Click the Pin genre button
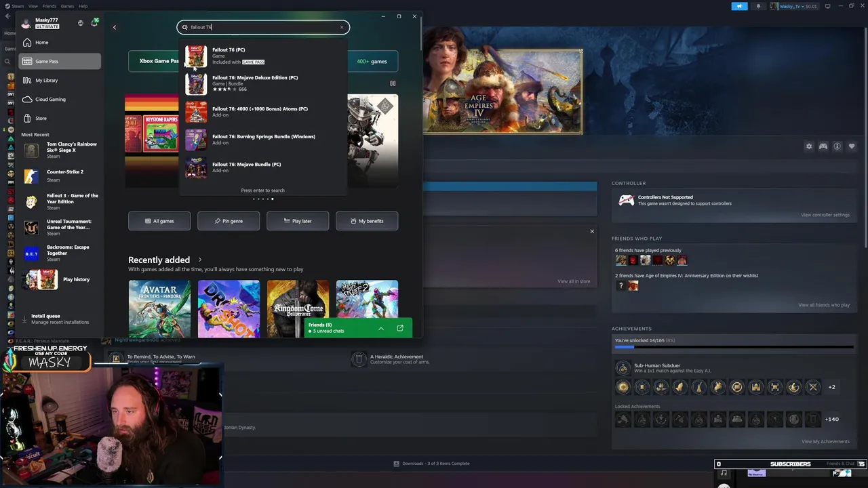The width and height of the screenshot is (868, 488). (x=229, y=221)
